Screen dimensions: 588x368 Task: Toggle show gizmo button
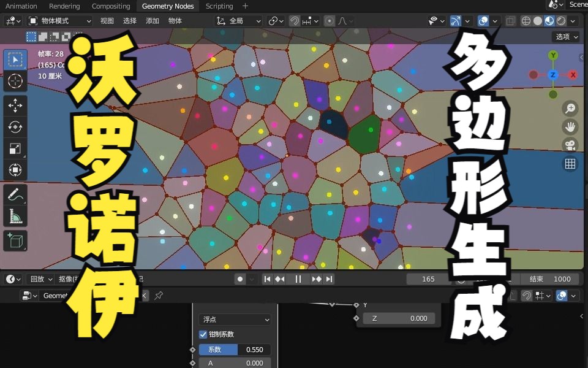tap(455, 21)
